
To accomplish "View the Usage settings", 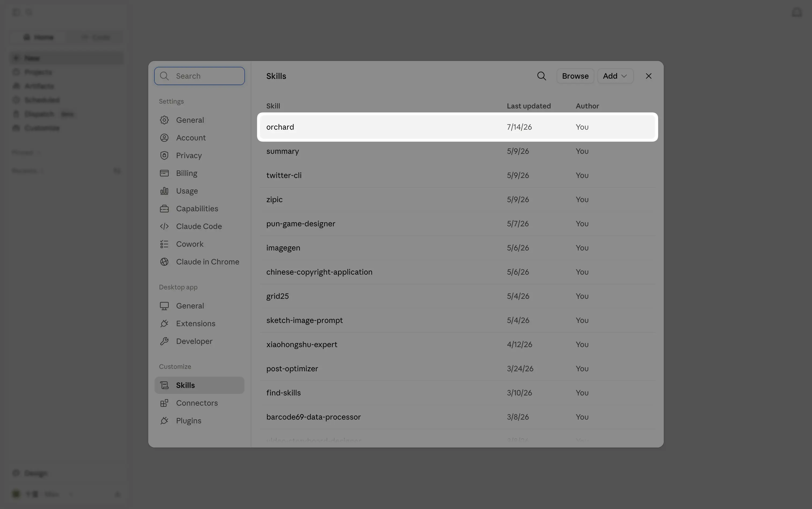I will [x=199, y=191].
